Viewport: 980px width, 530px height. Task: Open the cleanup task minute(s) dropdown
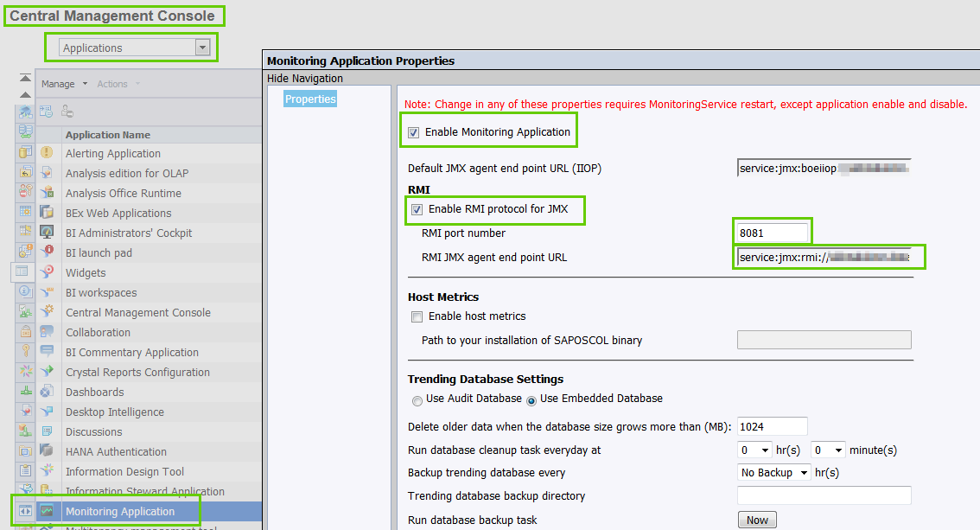pos(828,450)
